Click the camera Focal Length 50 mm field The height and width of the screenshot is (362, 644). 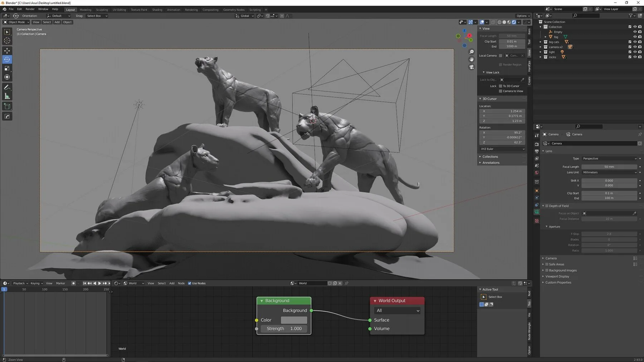click(x=609, y=167)
